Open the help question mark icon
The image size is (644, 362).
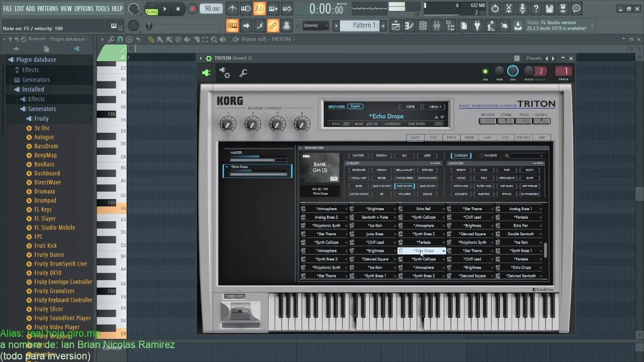tap(536, 9)
